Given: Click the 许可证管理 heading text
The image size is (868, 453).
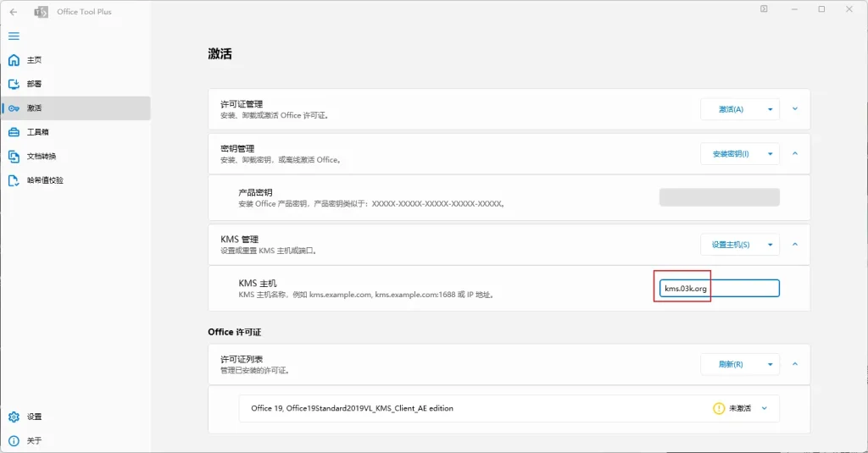Looking at the screenshot, I should (242, 104).
